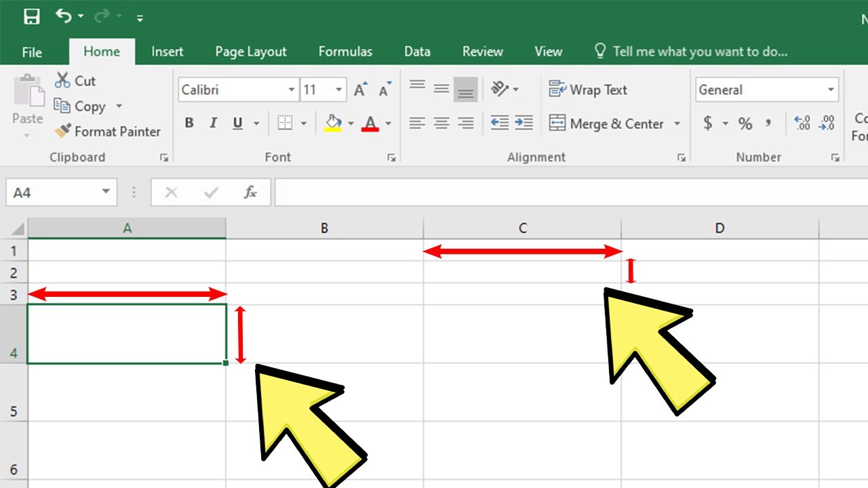Image resolution: width=868 pixels, height=488 pixels.
Task: Click the Select All corner triangle
Action: [x=18, y=228]
